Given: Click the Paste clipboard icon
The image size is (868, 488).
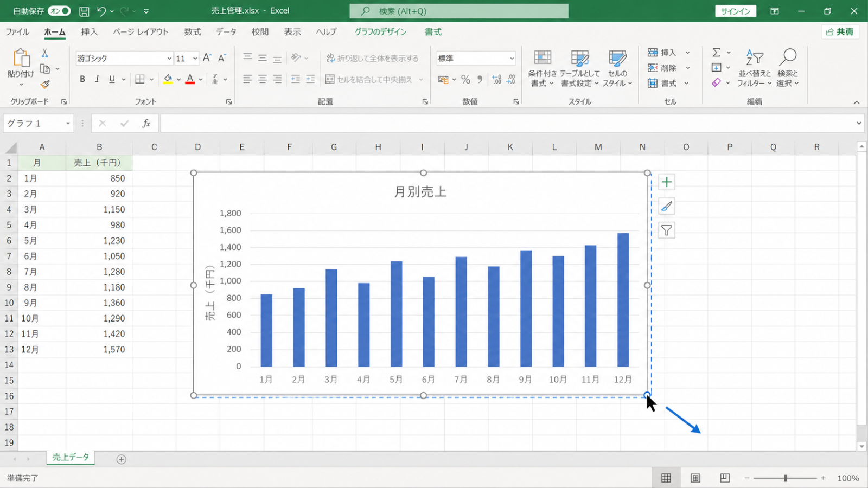Looking at the screenshot, I should (x=21, y=57).
